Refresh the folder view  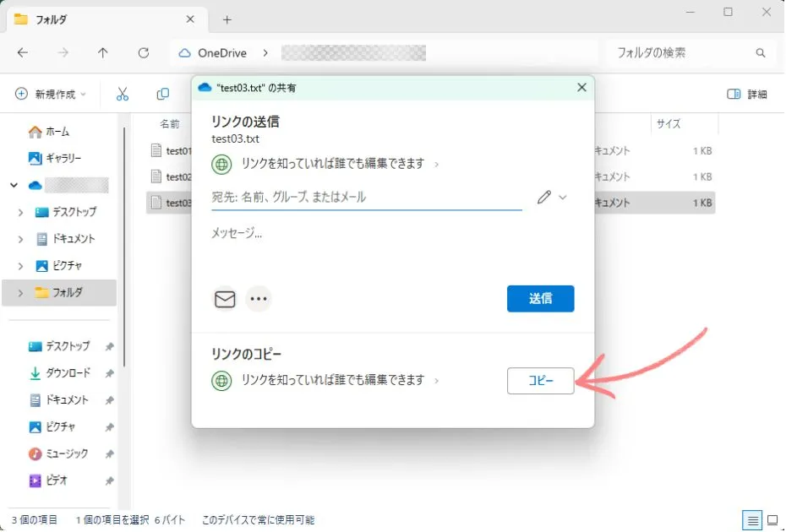(144, 52)
